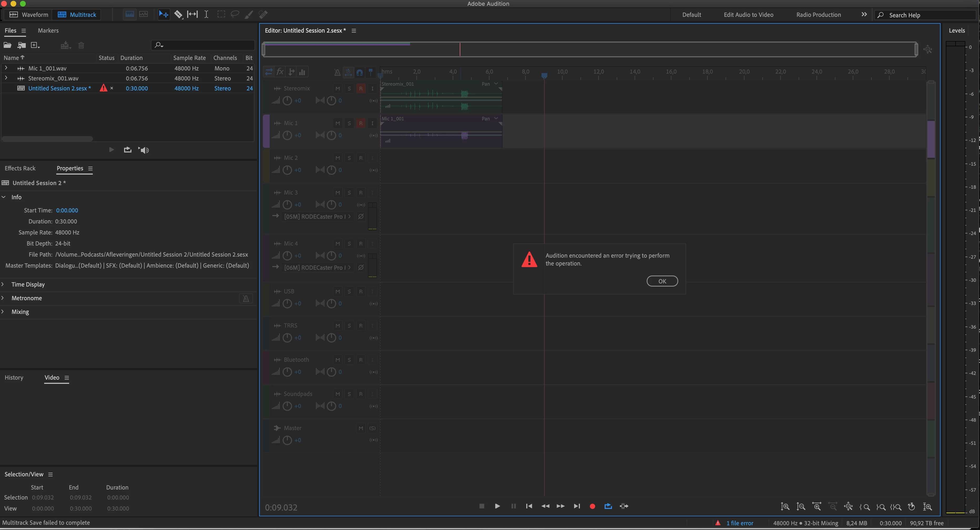Toggle Loop Playback button
The width and height of the screenshot is (980, 530).
coord(608,506)
